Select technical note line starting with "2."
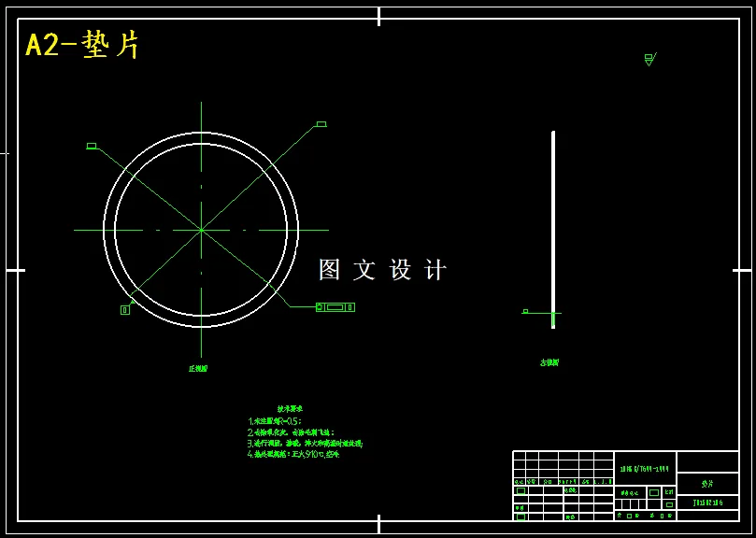The image size is (756, 538). 291,432
